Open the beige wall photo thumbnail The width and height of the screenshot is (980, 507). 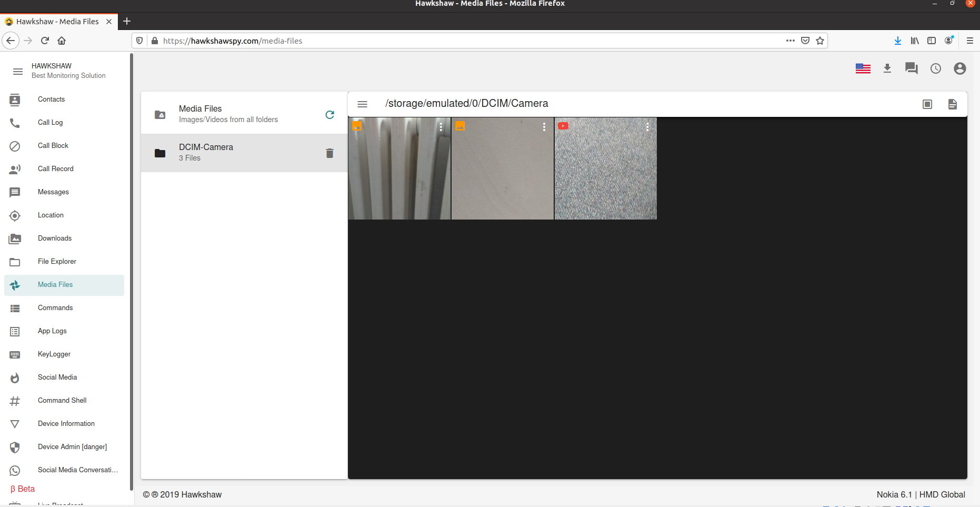(x=503, y=168)
